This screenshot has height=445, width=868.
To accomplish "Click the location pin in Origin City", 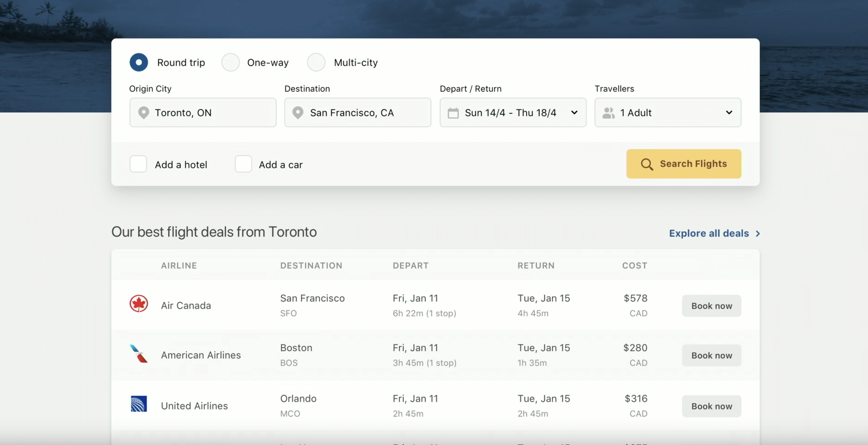I will pos(144,113).
